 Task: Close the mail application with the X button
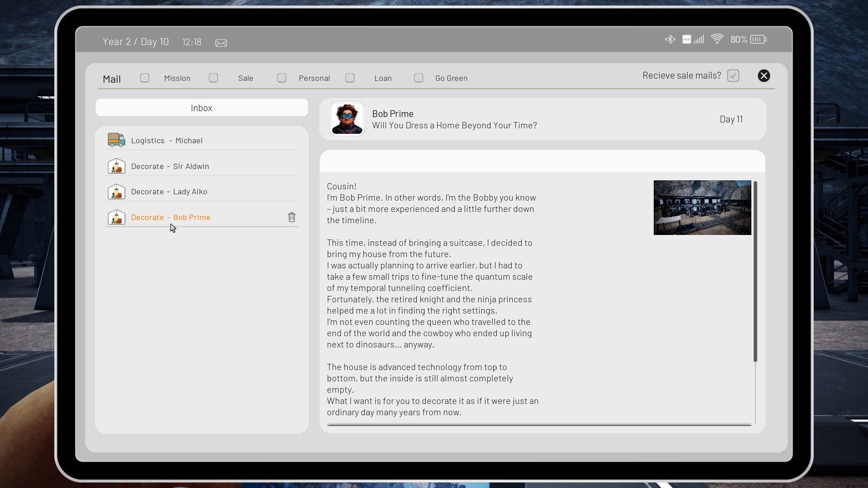point(764,75)
